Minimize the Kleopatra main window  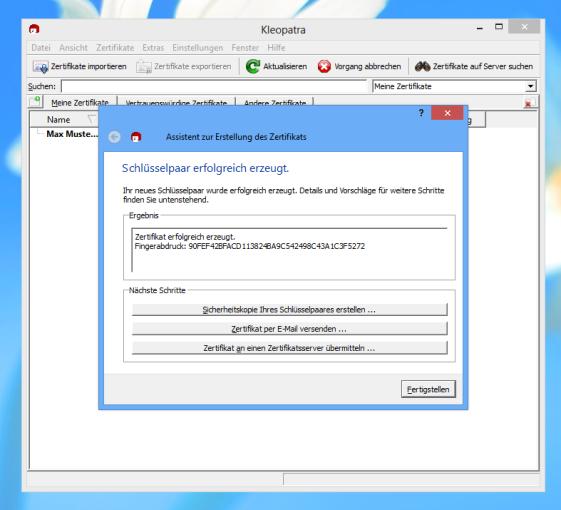coord(480,28)
